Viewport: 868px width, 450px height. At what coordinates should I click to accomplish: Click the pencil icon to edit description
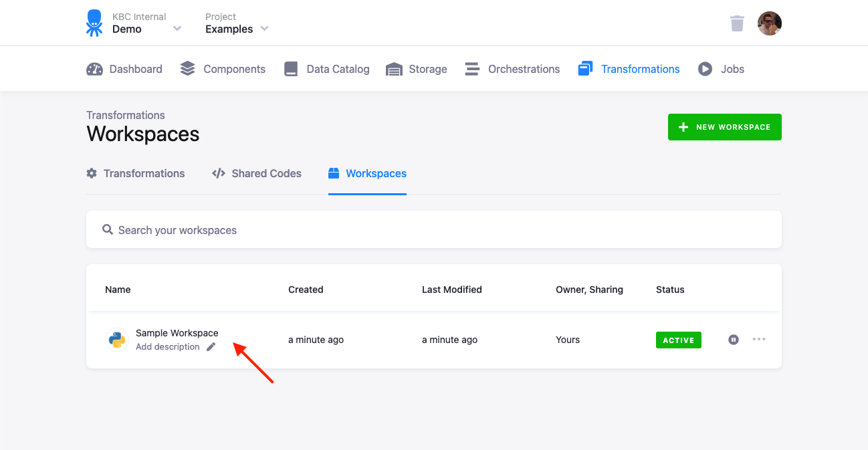211,346
